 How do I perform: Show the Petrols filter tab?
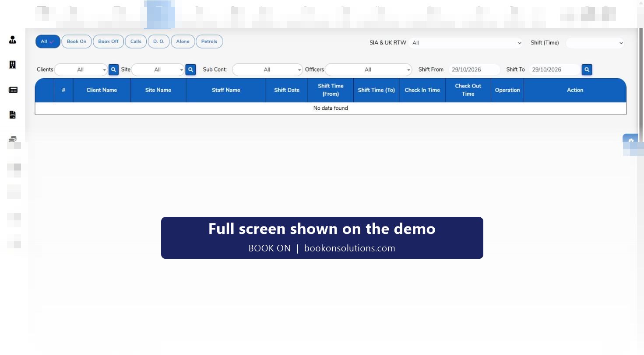(209, 42)
